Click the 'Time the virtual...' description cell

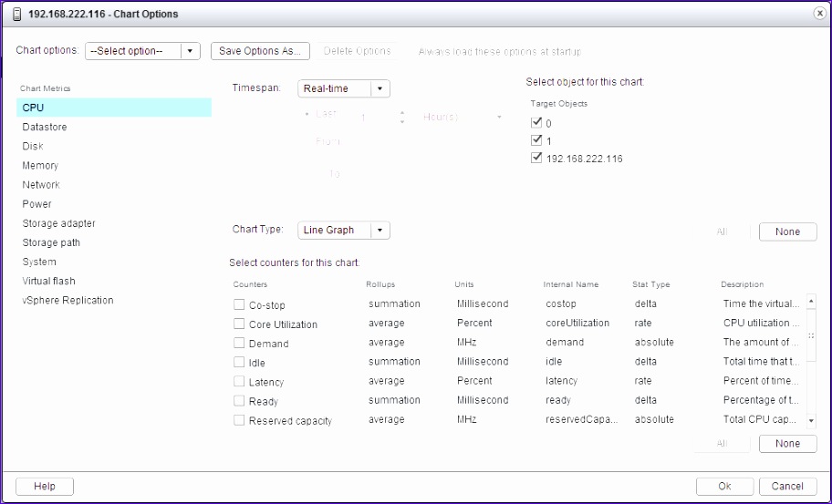pos(761,304)
